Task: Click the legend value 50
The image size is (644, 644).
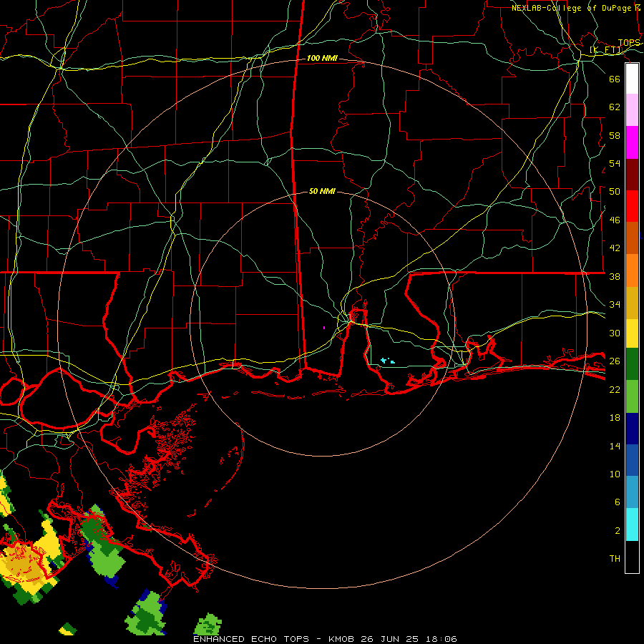Action: (x=615, y=191)
